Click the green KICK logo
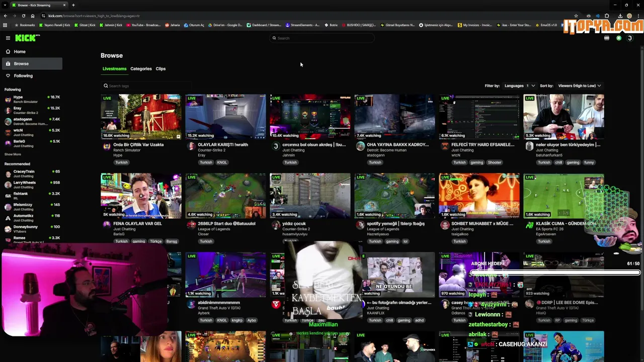644x362 pixels. pos(27,38)
